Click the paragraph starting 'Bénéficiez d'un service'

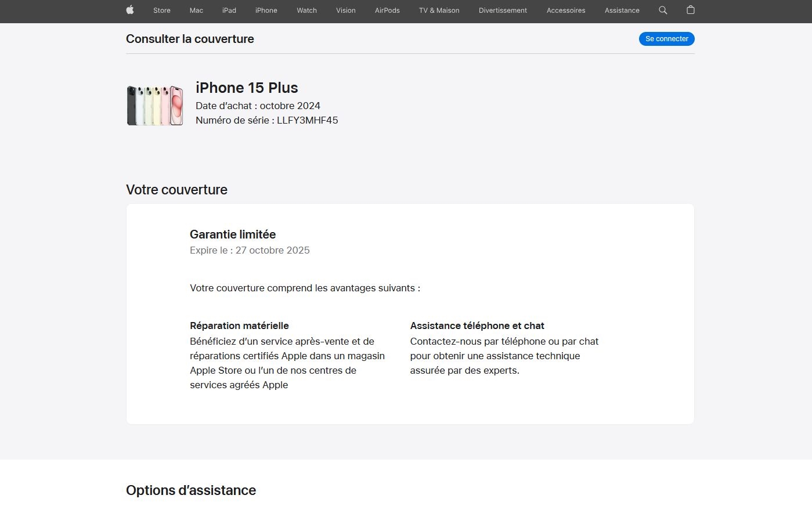click(287, 363)
